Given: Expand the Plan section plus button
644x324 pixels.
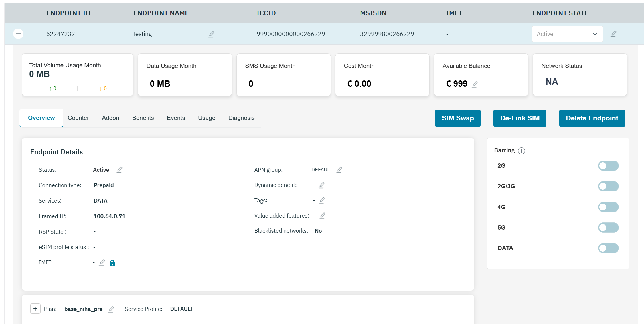Looking at the screenshot, I should [x=35, y=309].
